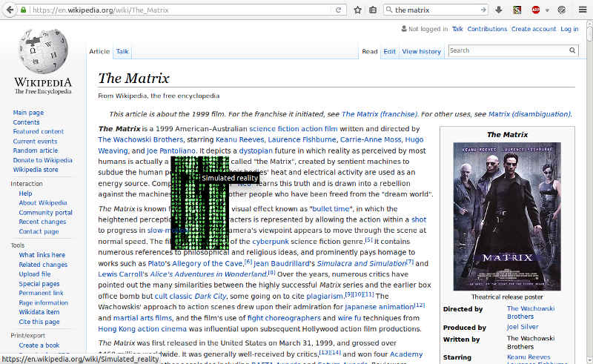The width and height of the screenshot is (593, 364).
Task: Click the Permanent link tool
Action: pos(42,293)
